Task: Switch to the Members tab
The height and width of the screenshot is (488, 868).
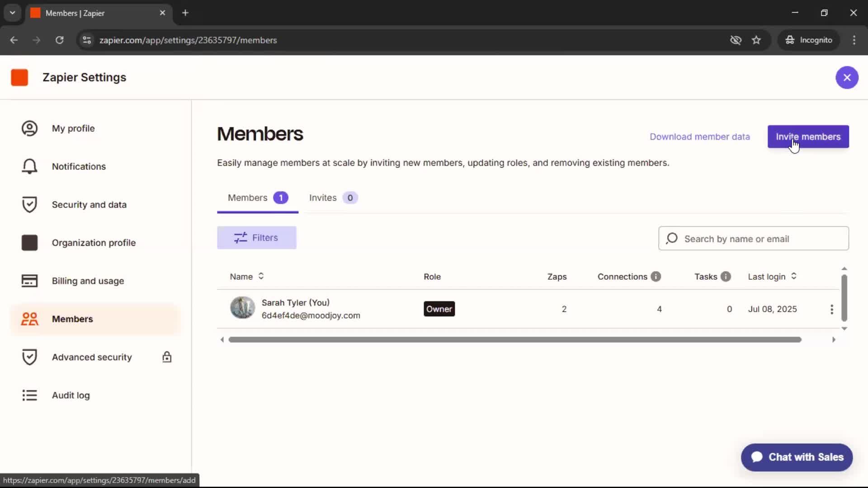Action: pyautogui.click(x=257, y=198)
